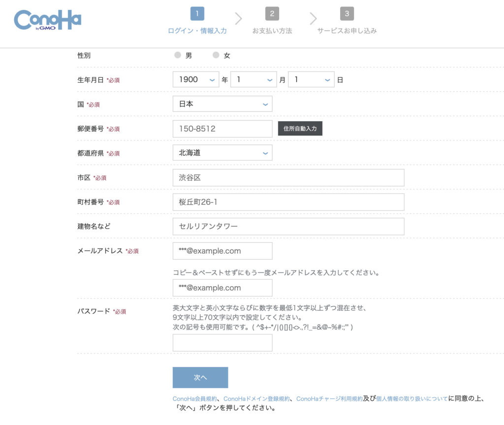Focus the 町村番号 input field
This screenshot has height=425, width=504.
click(x=288, y=202)
